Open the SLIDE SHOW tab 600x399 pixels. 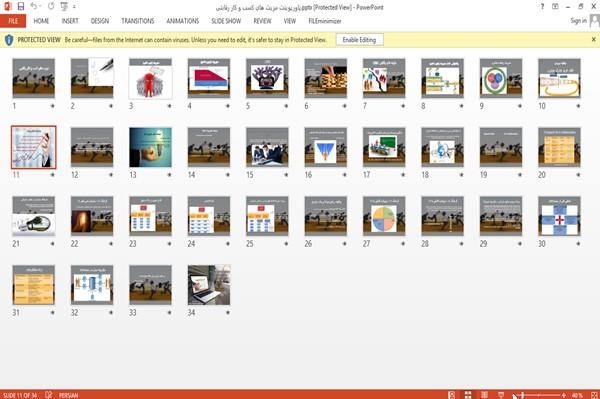[226, 21]
